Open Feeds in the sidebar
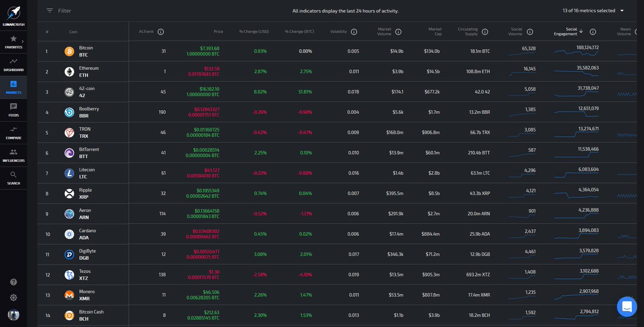Image resolution: width=644 pixels, height=327 pixels. (13, 110)
